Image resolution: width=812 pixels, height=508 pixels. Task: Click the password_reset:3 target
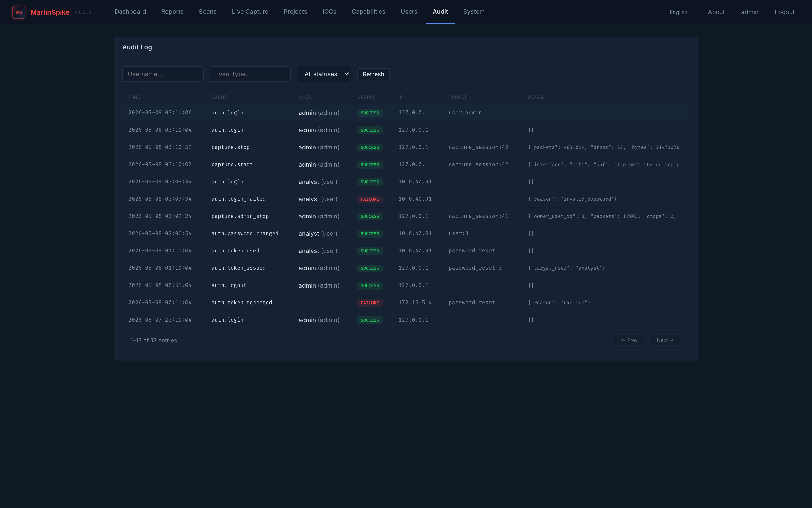475,268
